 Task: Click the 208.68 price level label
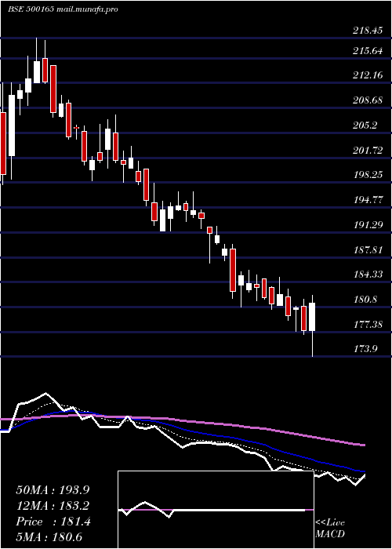click(368, 101)
